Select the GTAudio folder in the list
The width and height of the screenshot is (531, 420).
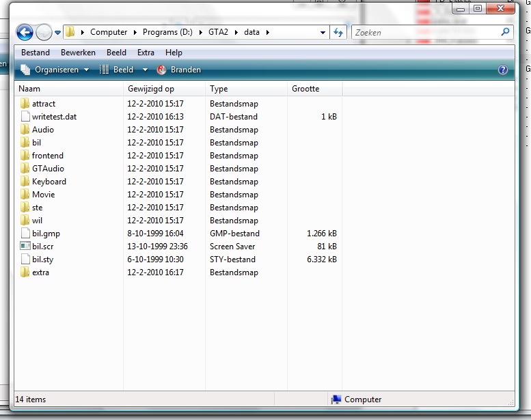coord(47,169)
